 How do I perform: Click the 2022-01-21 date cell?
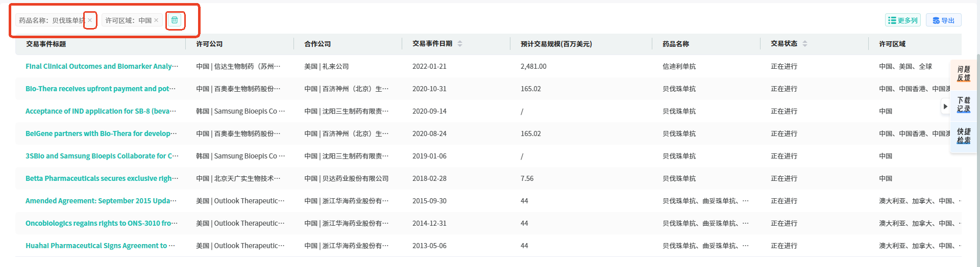pos(429,66)
